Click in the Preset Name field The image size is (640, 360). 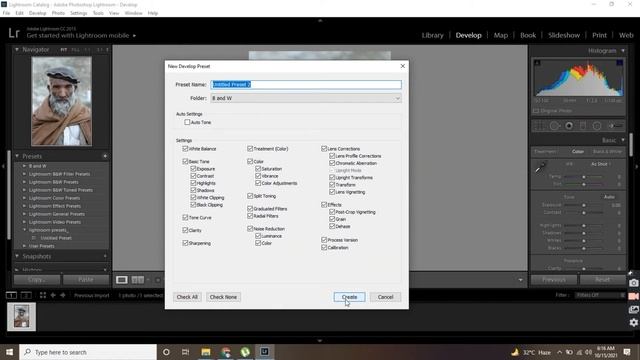pos(306,84)
